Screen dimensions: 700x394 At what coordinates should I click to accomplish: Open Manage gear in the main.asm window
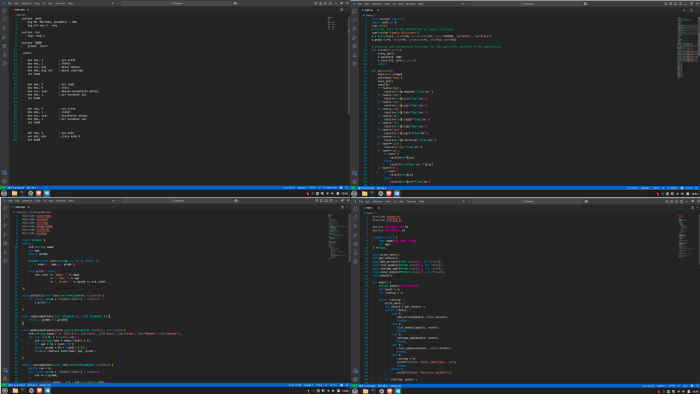(x=4, y=181)
